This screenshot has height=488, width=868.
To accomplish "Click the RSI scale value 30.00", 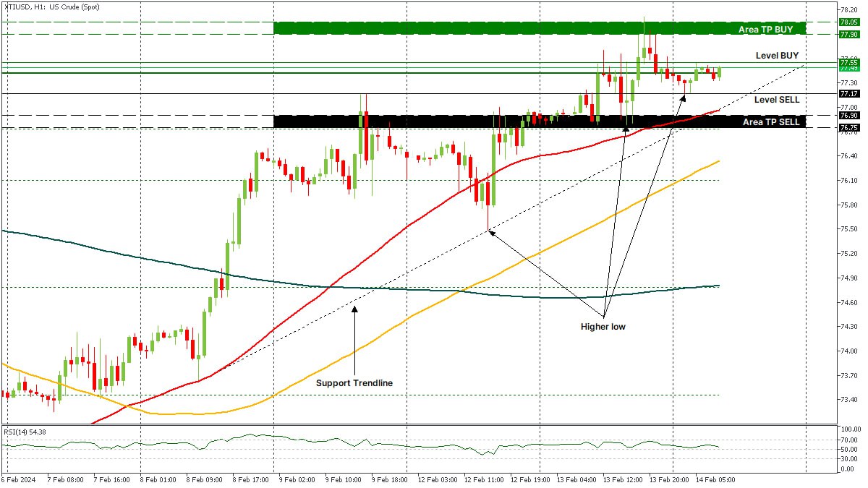I will click(x=849, y=458).
